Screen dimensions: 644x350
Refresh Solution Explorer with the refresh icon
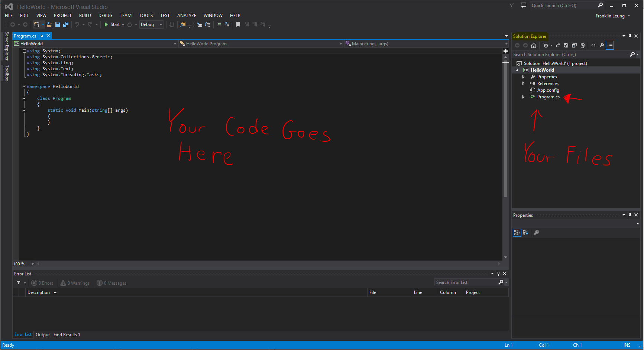point(566,45)
